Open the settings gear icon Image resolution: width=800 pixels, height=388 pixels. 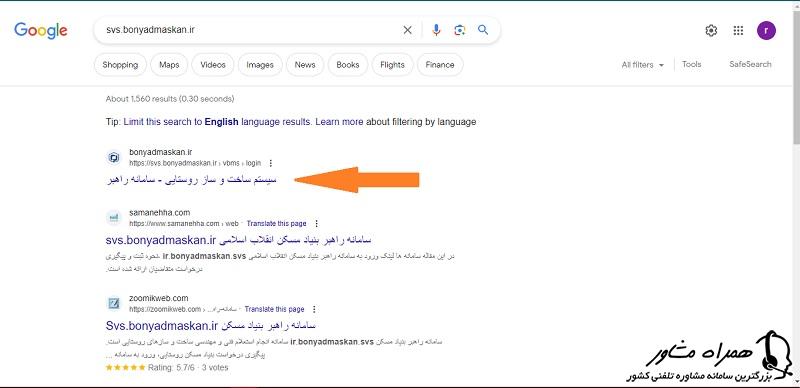(x=711, y=31)
